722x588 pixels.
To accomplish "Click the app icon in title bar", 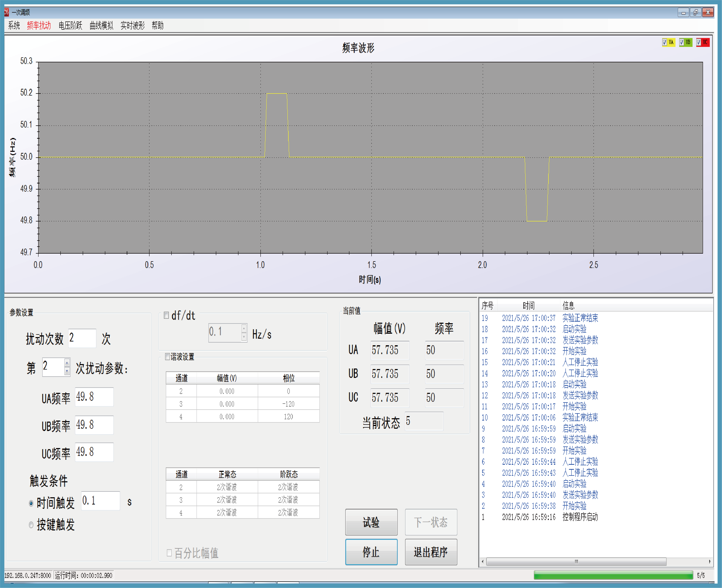I will [x=6, y=13].
